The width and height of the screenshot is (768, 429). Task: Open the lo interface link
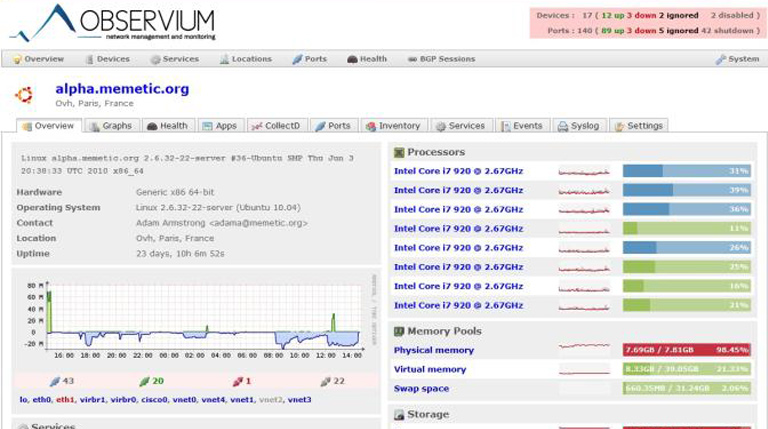[x=23, y=400]
